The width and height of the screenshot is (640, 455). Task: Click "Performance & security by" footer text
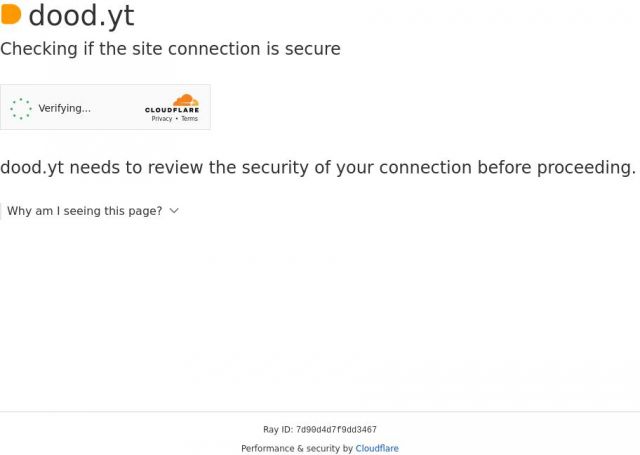[297, 449]
